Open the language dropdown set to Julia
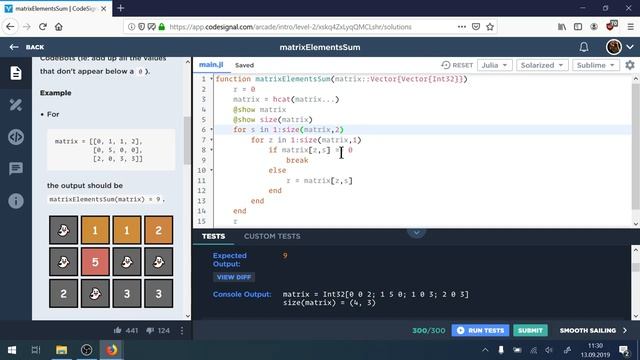 click(494, 65)
